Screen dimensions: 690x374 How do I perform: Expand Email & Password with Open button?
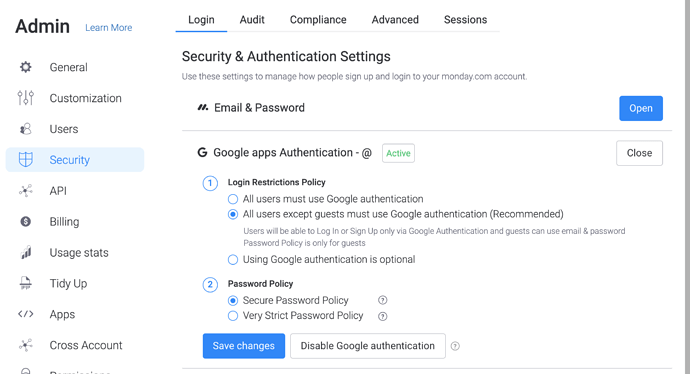(x=641, y=108)
